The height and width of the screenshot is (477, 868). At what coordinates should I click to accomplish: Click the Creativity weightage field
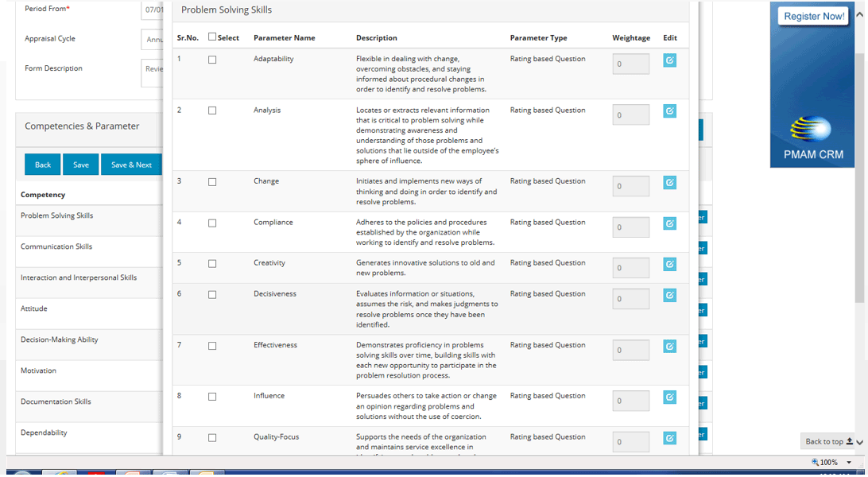pos(630,268)
